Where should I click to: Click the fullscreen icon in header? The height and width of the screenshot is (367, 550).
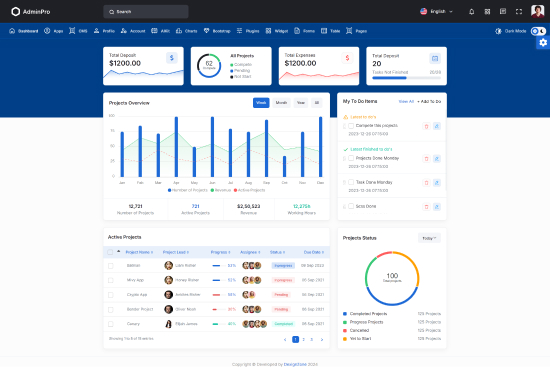tap(519, 12)
